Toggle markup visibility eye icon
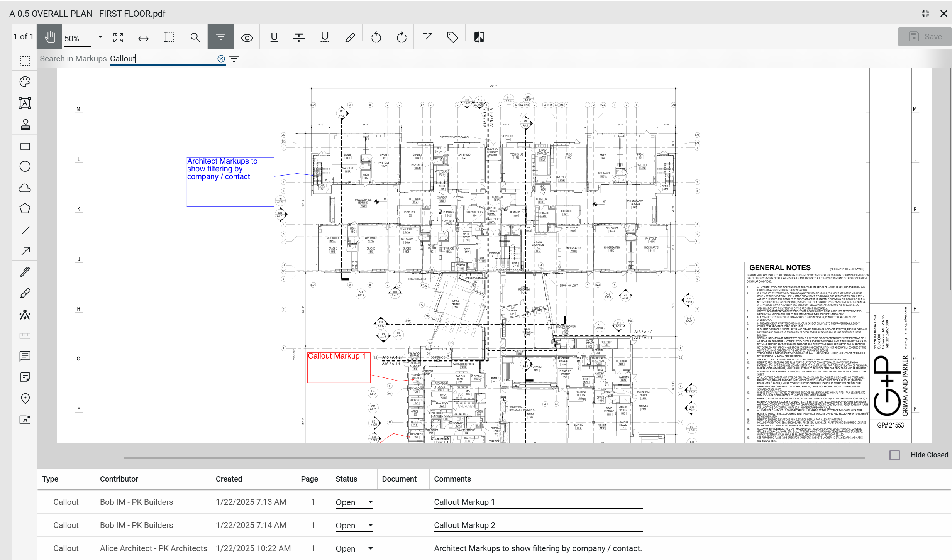 click(247, 37)
